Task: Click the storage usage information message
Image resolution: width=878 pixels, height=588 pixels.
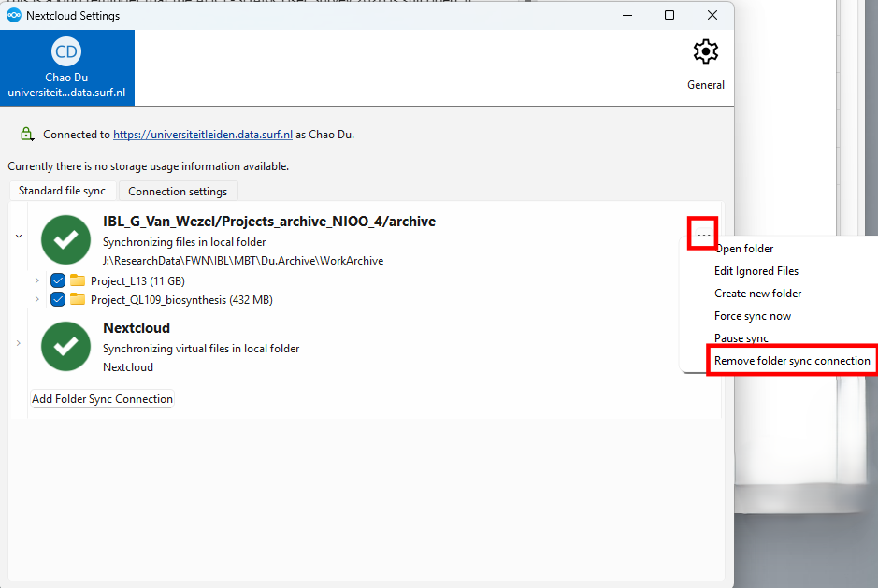Action: tap(149, 166)
